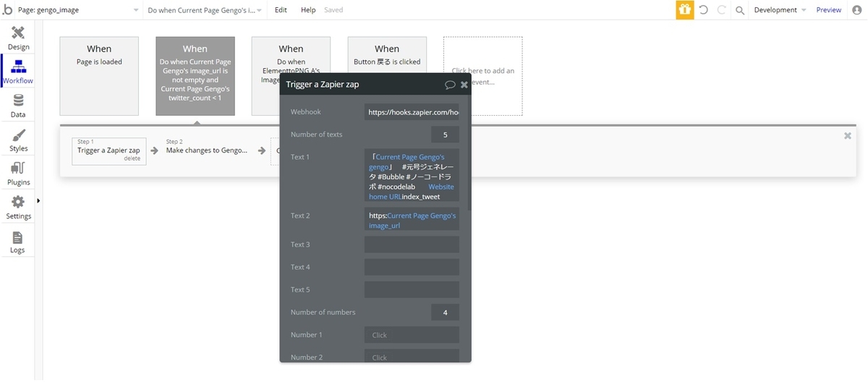This screenshot has height=382, width=868.
Task: Open the Development version dropdown
Action: pyautogui.click(x=780, y=10)
